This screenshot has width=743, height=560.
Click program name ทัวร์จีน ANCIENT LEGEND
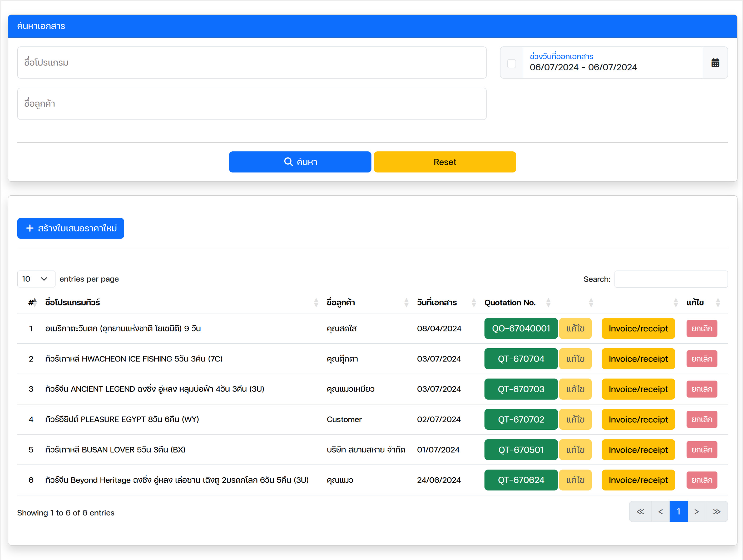tap(155, 389)
